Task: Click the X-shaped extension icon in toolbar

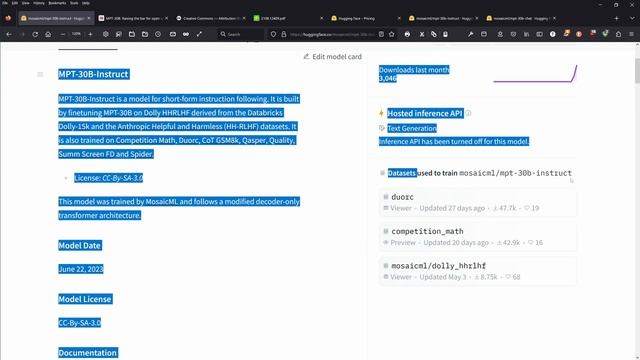Action: (x=422, y=34)
